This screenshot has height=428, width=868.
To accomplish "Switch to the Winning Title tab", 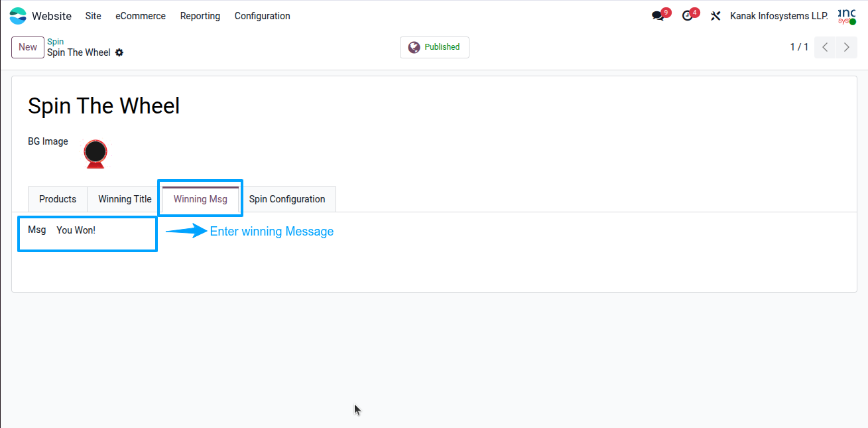I will (125, 199).
